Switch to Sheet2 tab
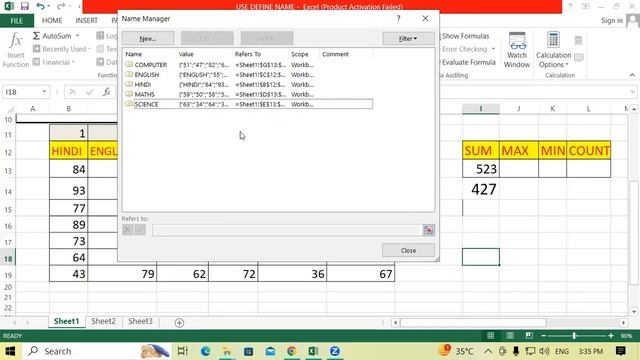Viewport: 640px width, 360px height. [x=103, y=321]
